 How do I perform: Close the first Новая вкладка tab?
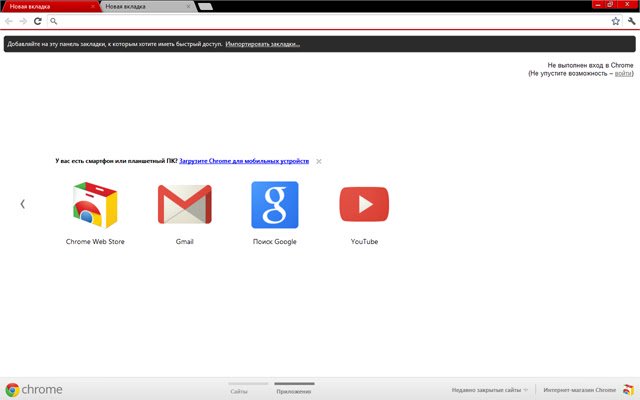(x=93, y=6)
